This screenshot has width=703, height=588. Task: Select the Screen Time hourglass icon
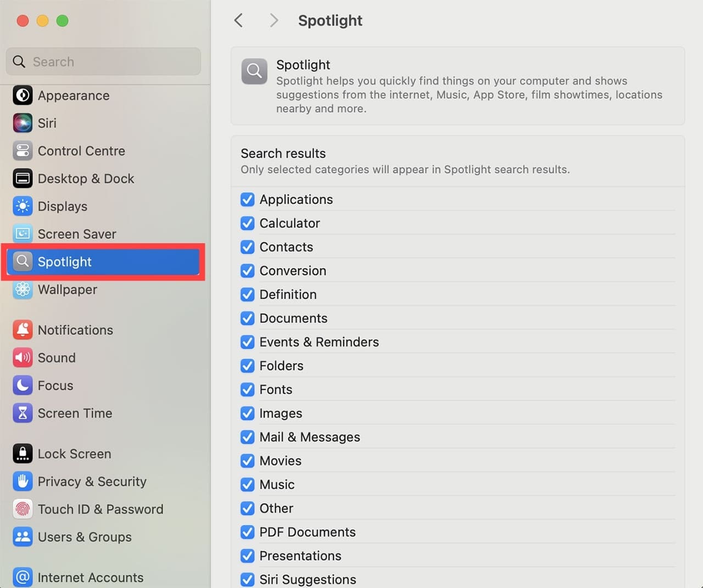coord(23,413)
